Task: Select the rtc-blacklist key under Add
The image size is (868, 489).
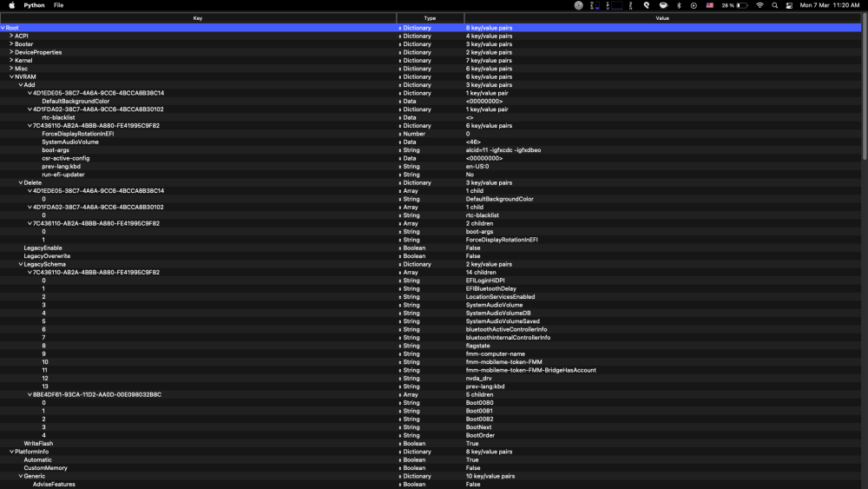Action: tap(58, 117)
